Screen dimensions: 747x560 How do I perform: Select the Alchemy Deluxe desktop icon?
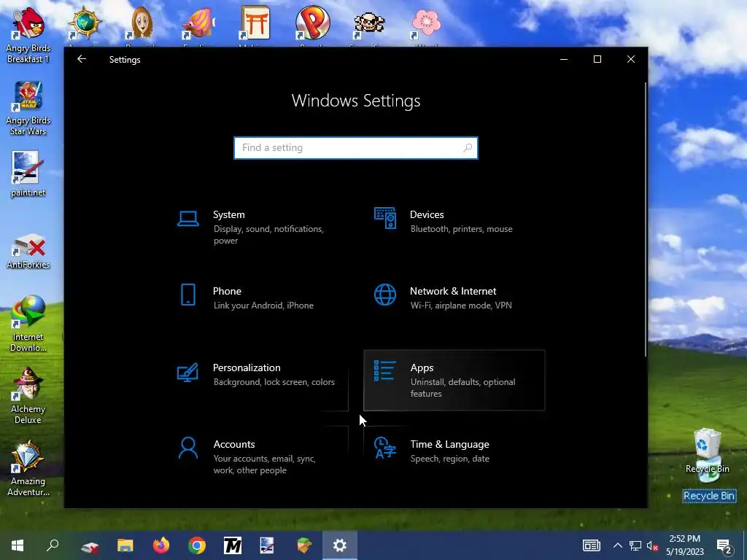[x=28, y=396]
